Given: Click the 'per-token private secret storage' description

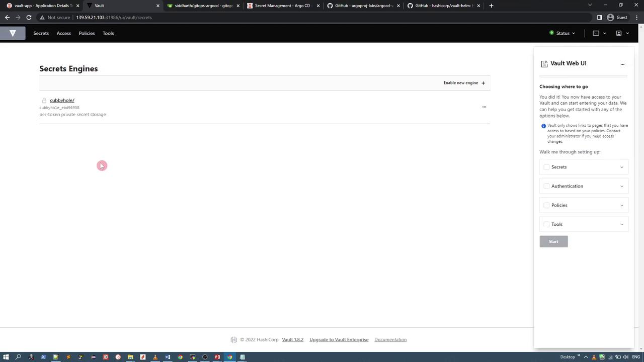Looking at the screenshot, I should [72, 115].
